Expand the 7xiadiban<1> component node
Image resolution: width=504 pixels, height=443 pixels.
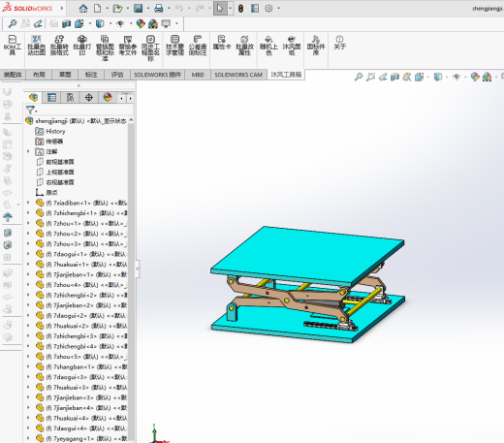click(x=28, y=203)
